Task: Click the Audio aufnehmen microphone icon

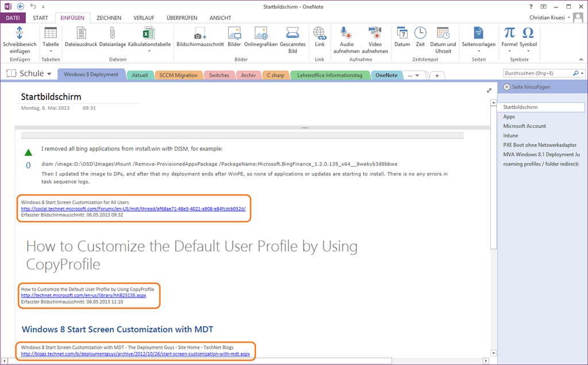Action: (346, 33)
